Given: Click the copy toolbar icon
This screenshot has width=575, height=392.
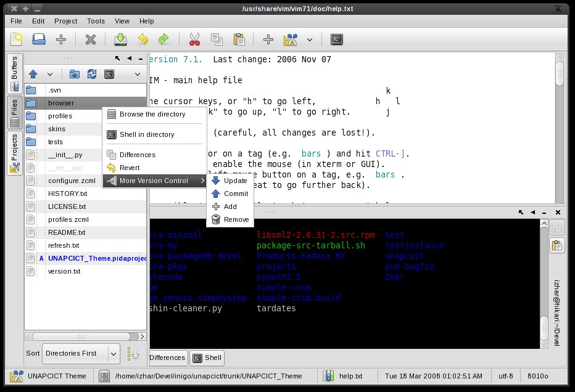Looking at the screenshot, I should click(x=217, y=39).
